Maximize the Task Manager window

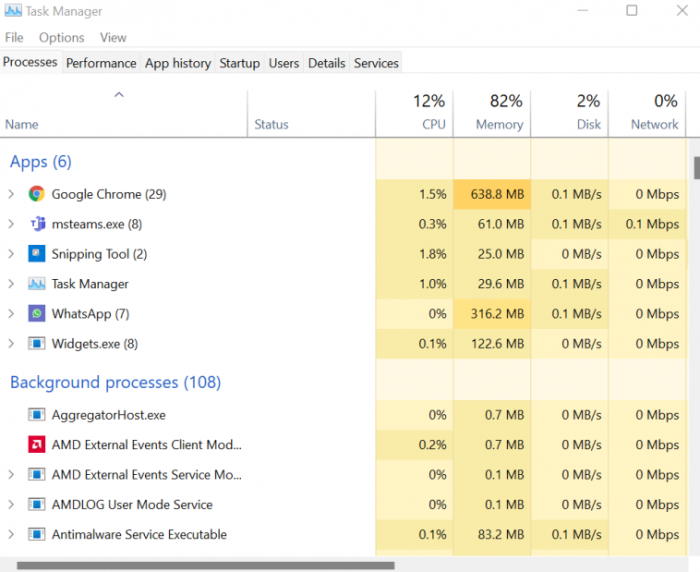pyautogui.click(x=631, y=10)
